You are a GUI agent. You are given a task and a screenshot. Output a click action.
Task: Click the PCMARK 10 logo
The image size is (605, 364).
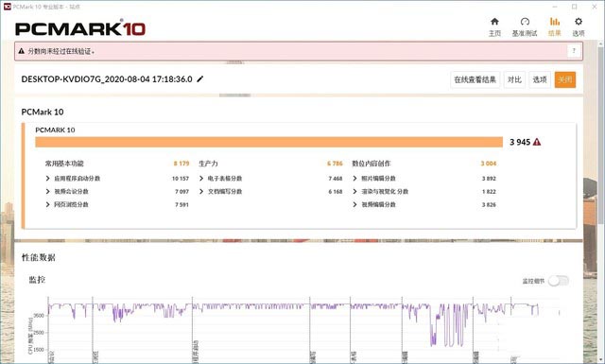pos(79,28)
